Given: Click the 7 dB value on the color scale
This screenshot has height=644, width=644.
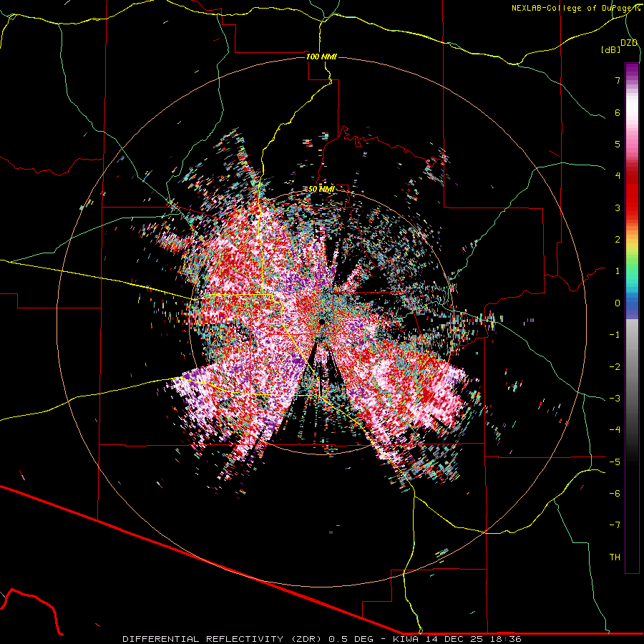Looking at the screenshot, I should coord(618,80).
